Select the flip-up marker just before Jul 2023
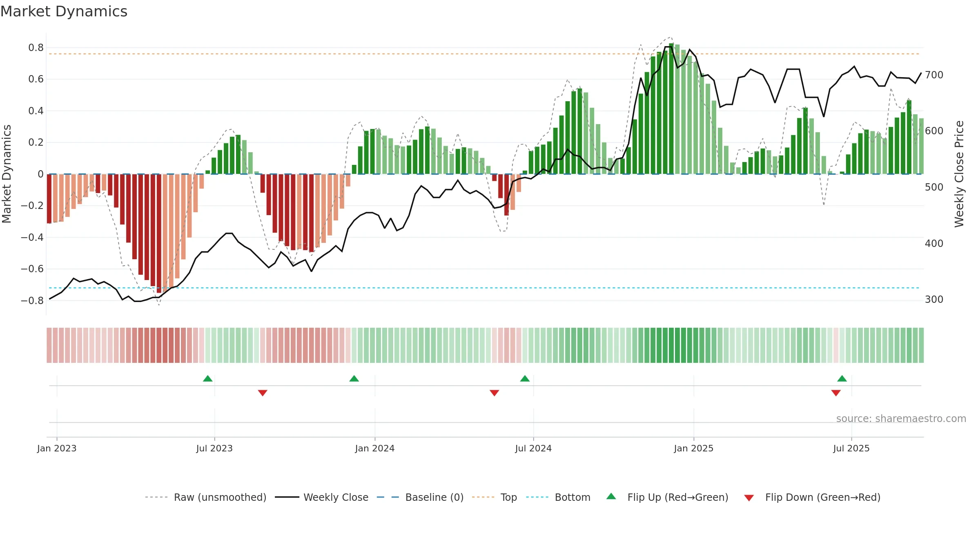The width and height of the screenshot is (980, 551). pos(208,378)
